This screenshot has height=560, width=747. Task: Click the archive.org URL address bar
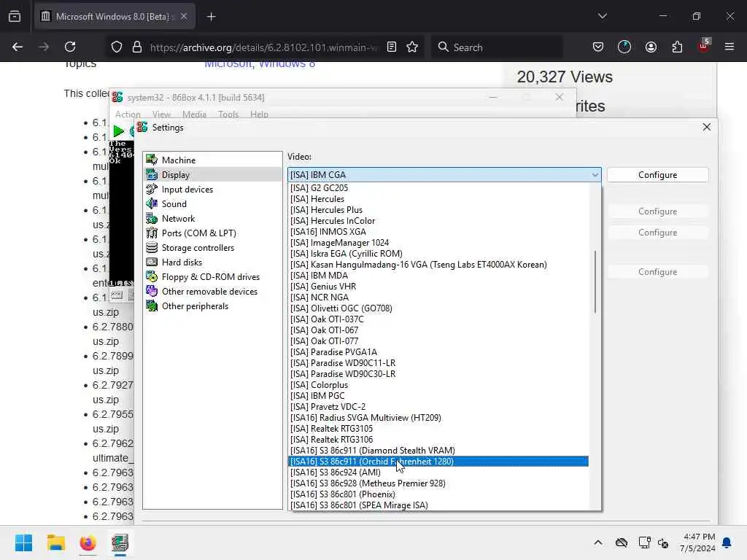(x=264, y=47)
